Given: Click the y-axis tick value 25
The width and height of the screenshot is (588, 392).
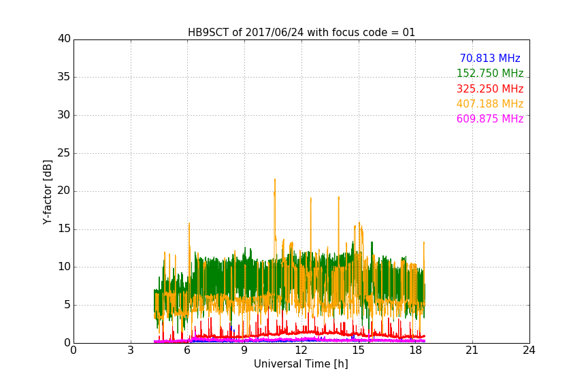Looking at the screenshot, I should [x=64, y=153].
